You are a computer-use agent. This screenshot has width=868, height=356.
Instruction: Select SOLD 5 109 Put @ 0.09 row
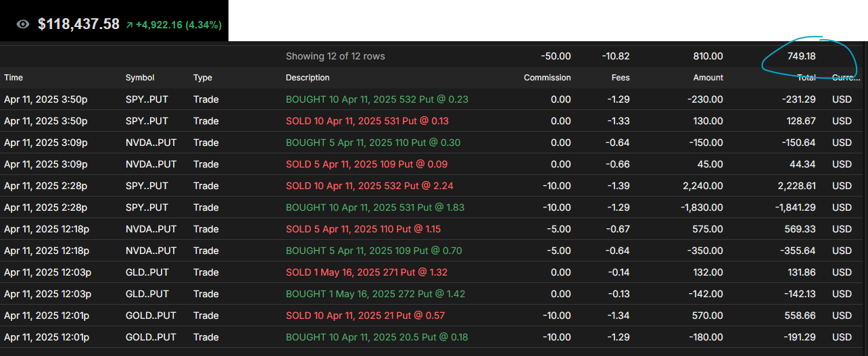366,164
